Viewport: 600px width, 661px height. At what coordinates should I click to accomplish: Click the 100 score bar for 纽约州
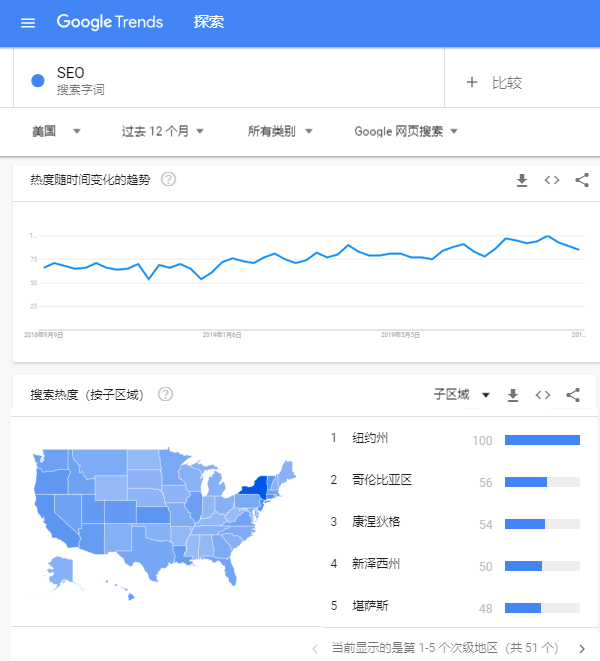pos(542,440)
